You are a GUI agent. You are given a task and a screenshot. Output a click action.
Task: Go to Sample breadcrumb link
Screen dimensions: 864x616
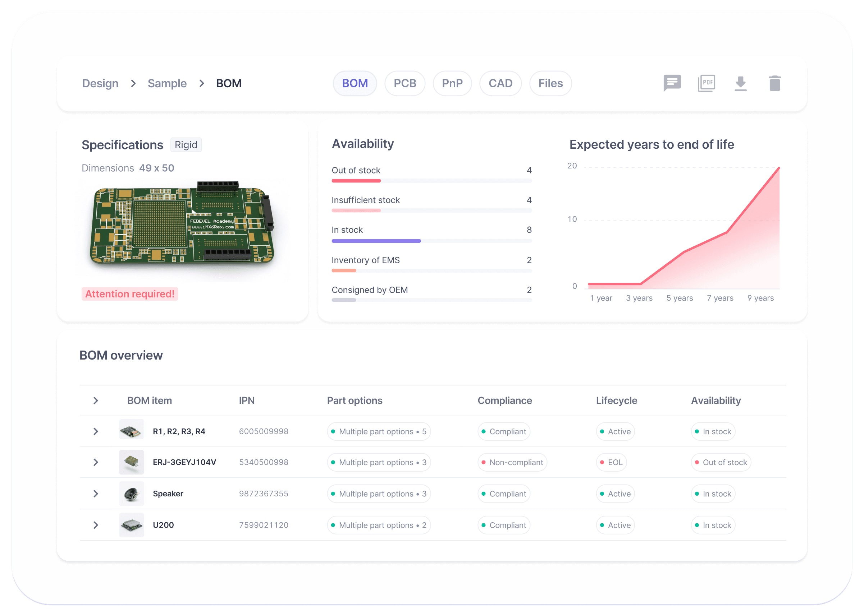167,83
